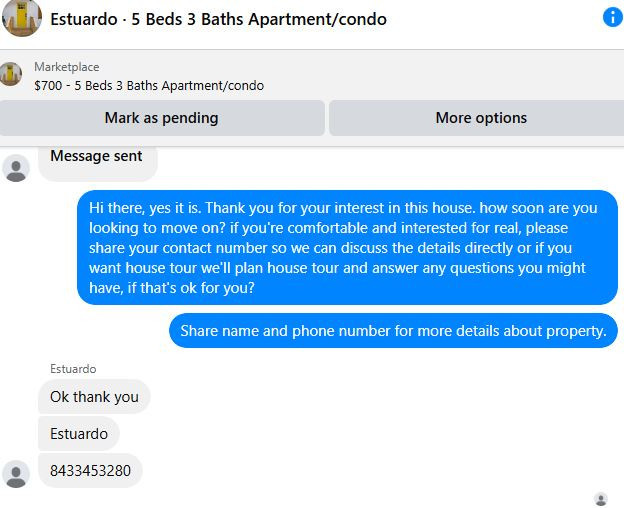Click Estuardo's profile picture in the chat header
This screenshot has width=624, height=508.
(21, 18)
